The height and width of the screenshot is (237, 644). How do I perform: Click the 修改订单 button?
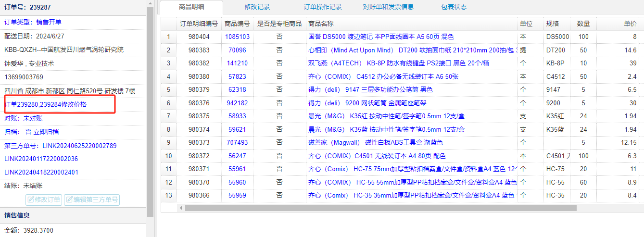[x=44, y=200]
